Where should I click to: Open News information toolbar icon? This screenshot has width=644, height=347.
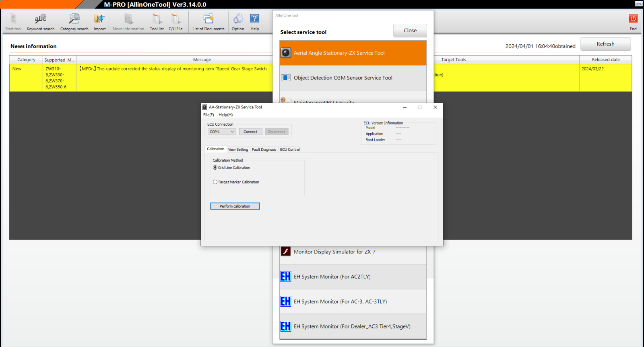pyautogui.click(x=128, y=22)
